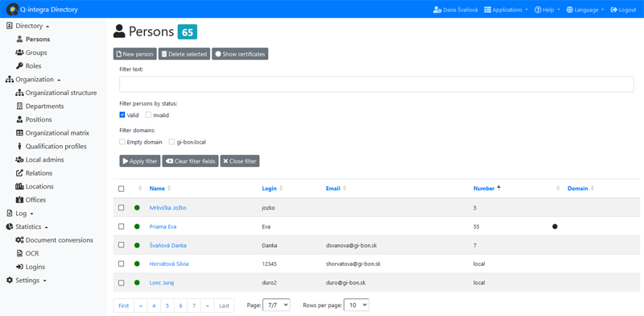Sort table by Email column
The width and height of the screenshot is (644, 316).
(333, 189)
